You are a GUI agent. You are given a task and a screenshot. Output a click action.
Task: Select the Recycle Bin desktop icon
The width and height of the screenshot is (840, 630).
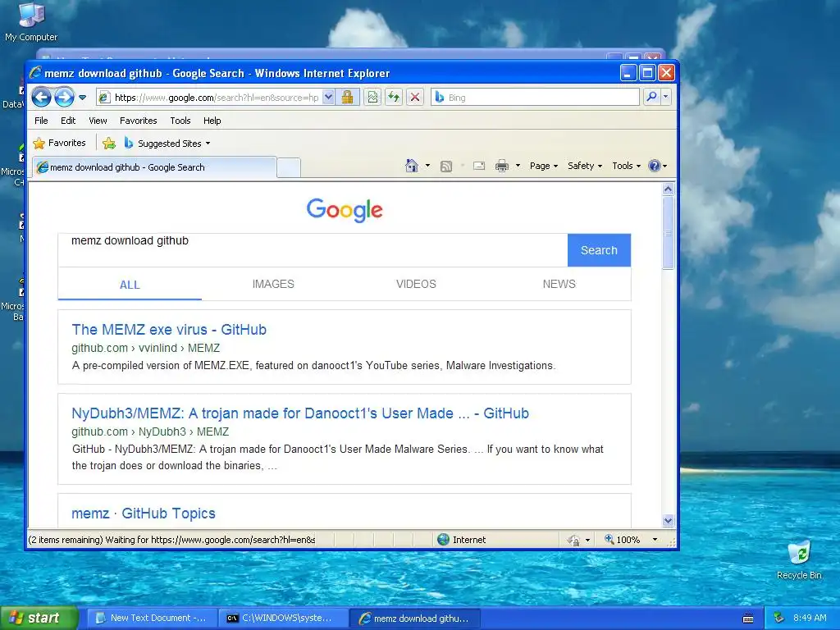tap(799, 560)
